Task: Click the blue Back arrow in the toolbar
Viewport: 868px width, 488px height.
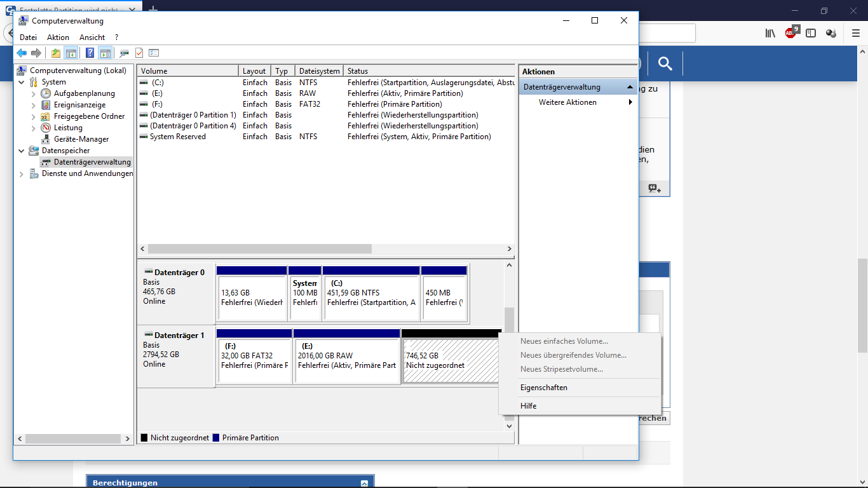Action: pyautogui.click(x=22, y=53)
